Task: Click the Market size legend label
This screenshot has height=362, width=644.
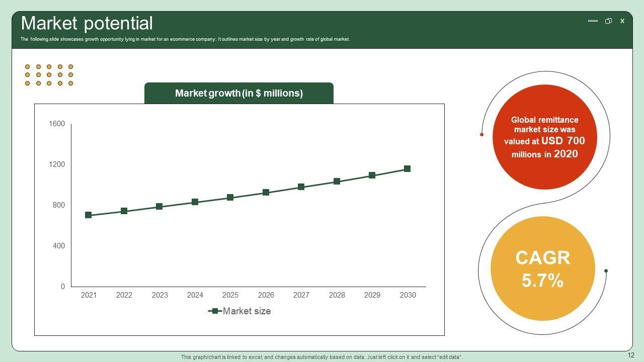Action: [247, 311]
